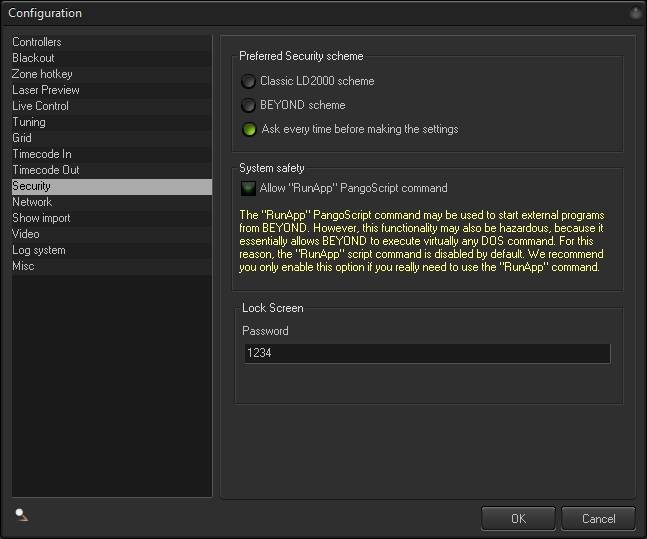Screen dimensions: 647x539
Task: Open the Controllers settings category
Action: pyautogui.click(x=37, y=42)
